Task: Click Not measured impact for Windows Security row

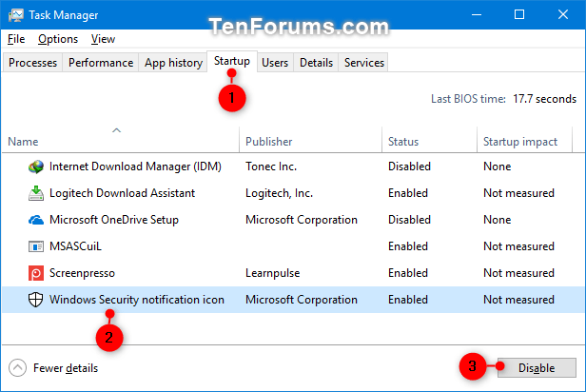Action: [x=518, y=300]
